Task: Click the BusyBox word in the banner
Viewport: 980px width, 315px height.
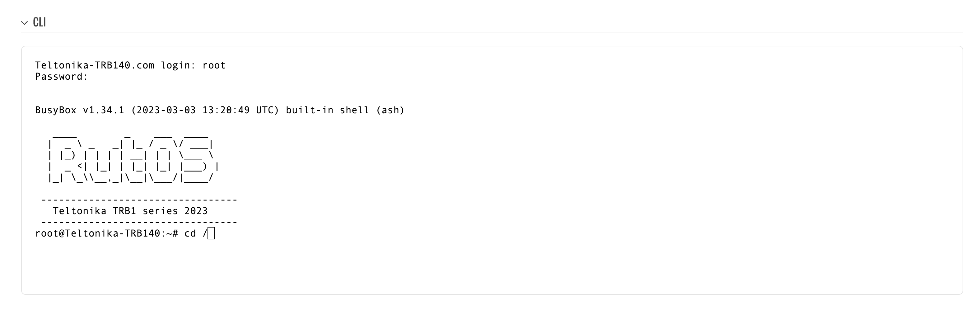Action: tap(56, 110)
